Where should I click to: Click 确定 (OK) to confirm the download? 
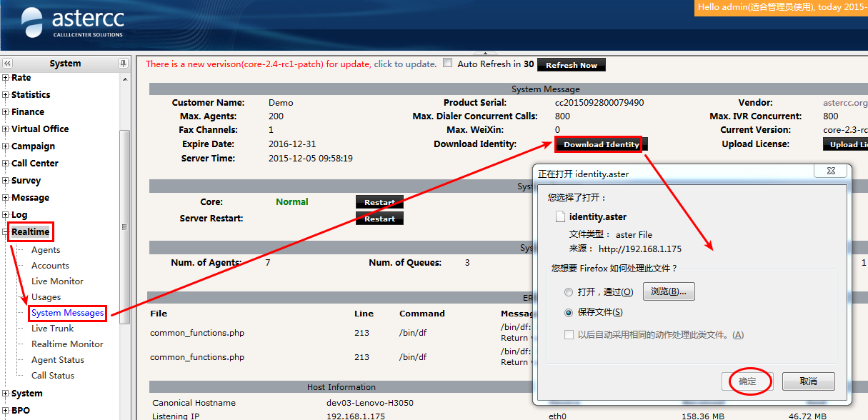pyautogui.click(x=747, y=381)
